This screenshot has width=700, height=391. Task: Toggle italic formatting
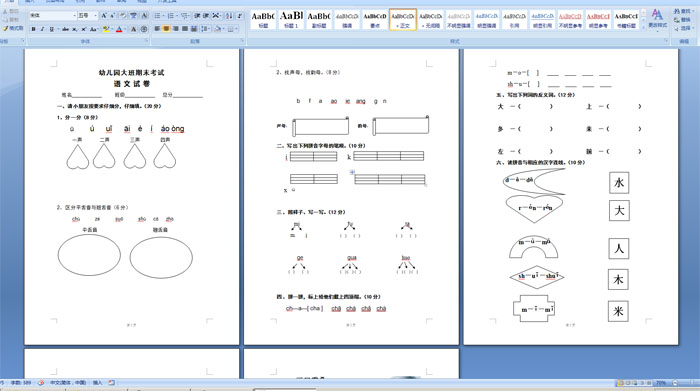tap(42, 29)
